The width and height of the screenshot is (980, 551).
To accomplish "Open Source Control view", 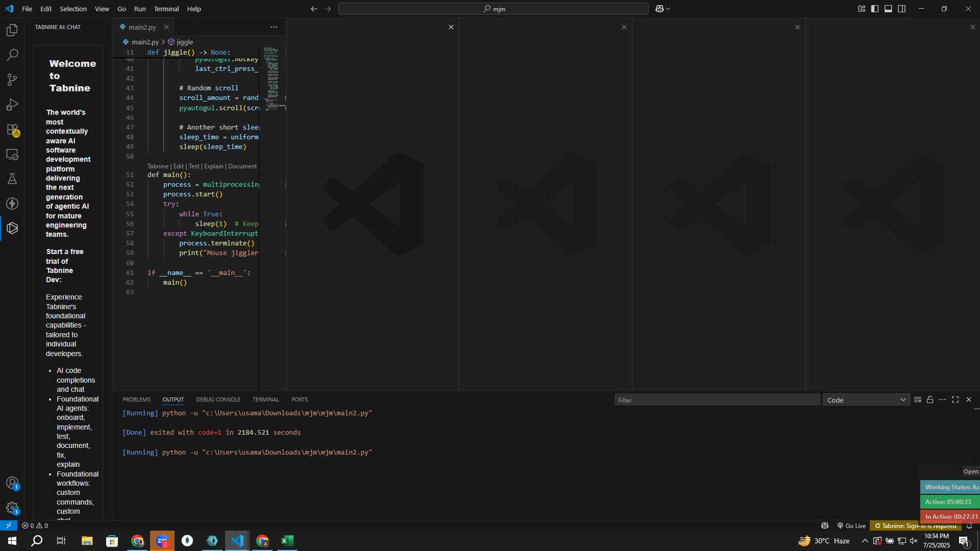I will click(12, 80).
